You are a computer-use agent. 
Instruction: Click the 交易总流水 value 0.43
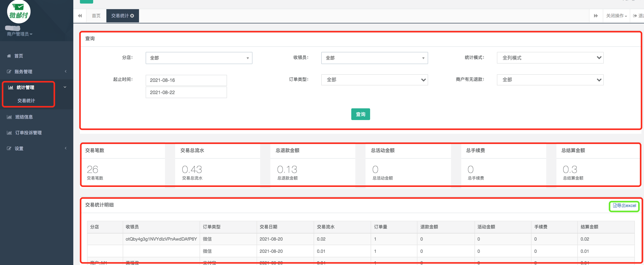(x=192, y=169)
